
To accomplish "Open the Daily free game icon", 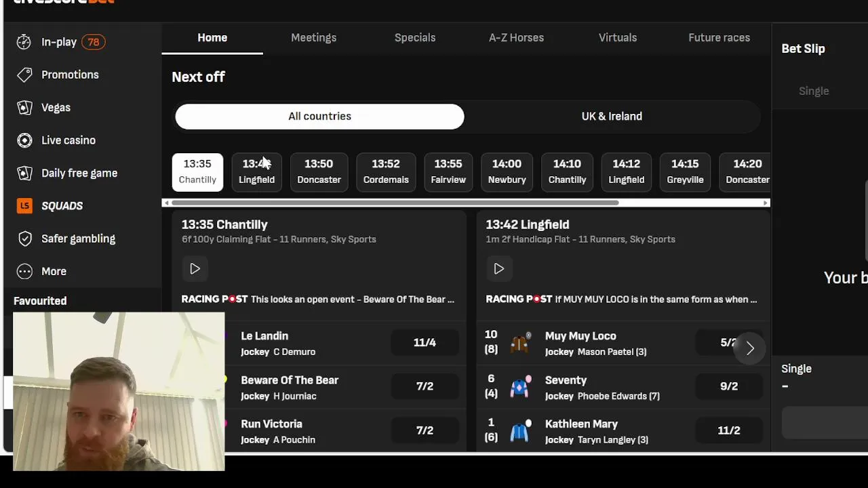I will point(24,173).
